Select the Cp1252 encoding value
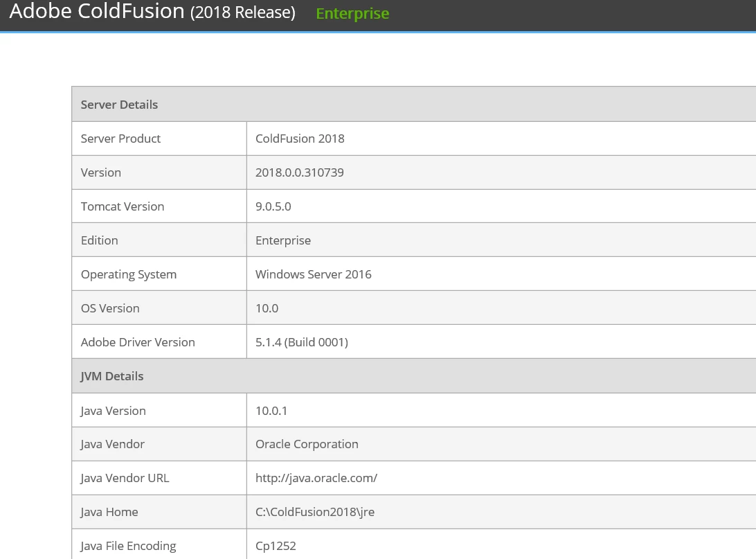This screenshot has width=756, height=559. 276,546
